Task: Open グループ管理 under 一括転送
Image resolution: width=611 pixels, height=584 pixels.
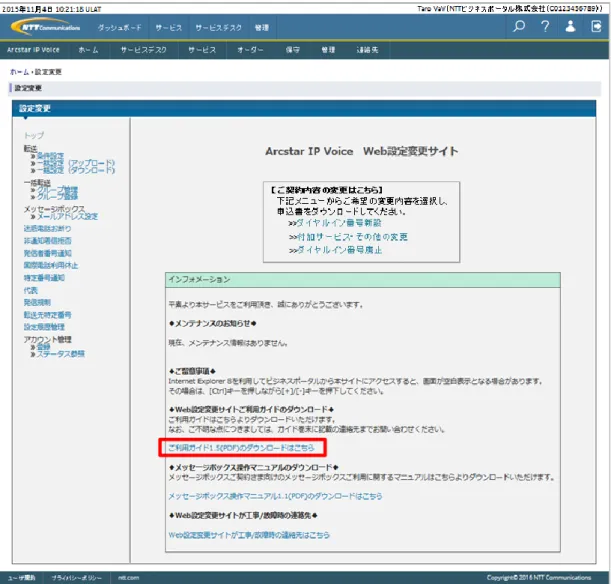Action: point(57,190)
